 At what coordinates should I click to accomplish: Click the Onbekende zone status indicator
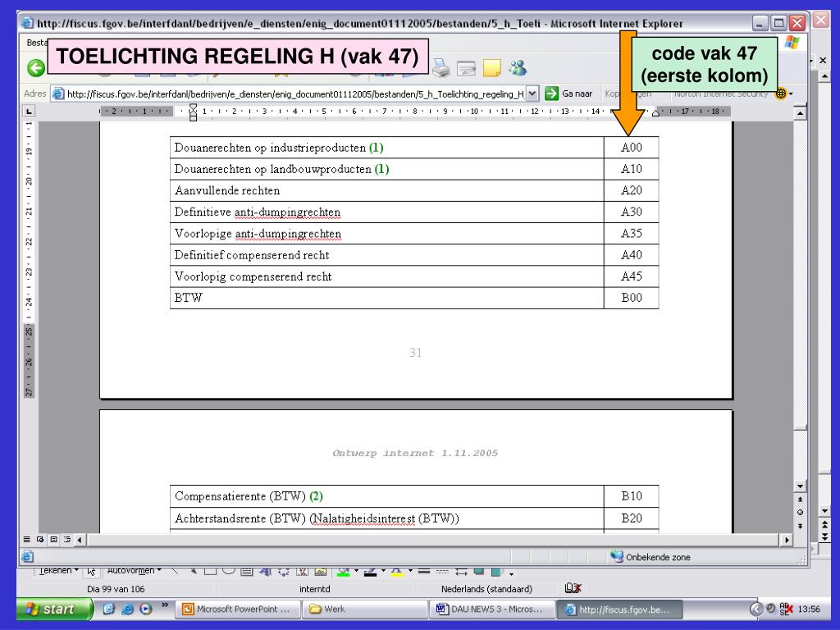tap(650, 557)
